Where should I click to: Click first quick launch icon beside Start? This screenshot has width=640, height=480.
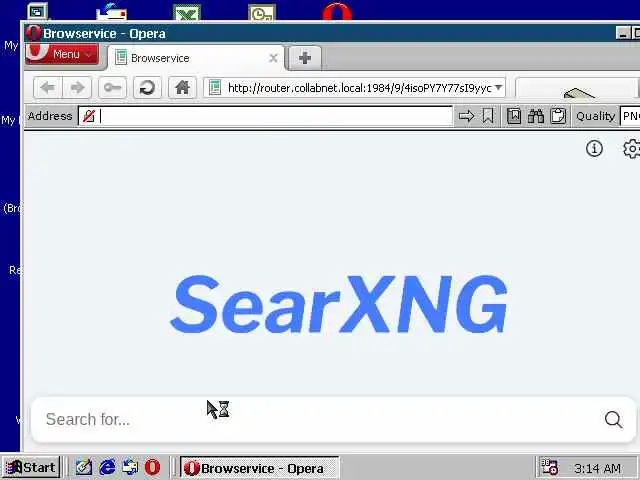click(x=84, y=467)
